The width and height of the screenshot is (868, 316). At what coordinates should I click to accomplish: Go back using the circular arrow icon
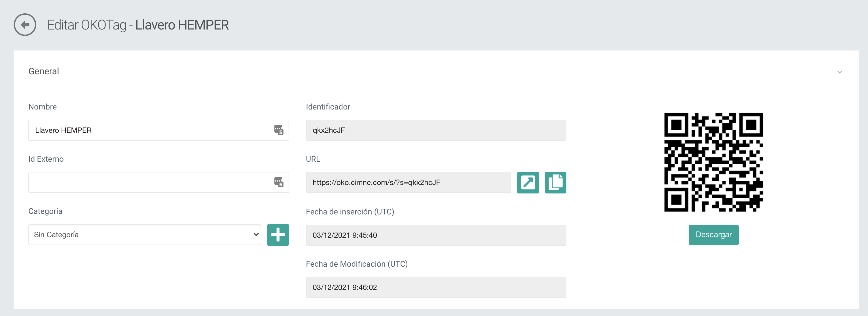(25, 25)
